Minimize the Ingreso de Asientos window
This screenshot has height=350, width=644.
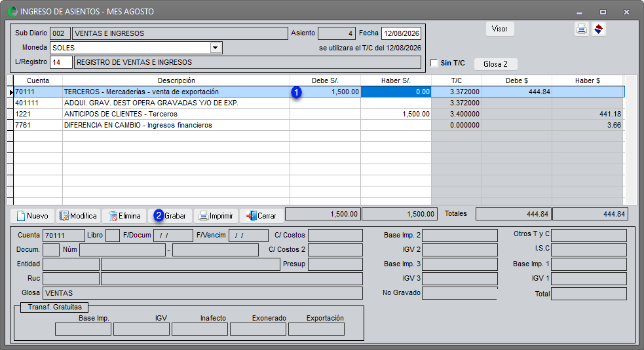[x=580, y=12]
